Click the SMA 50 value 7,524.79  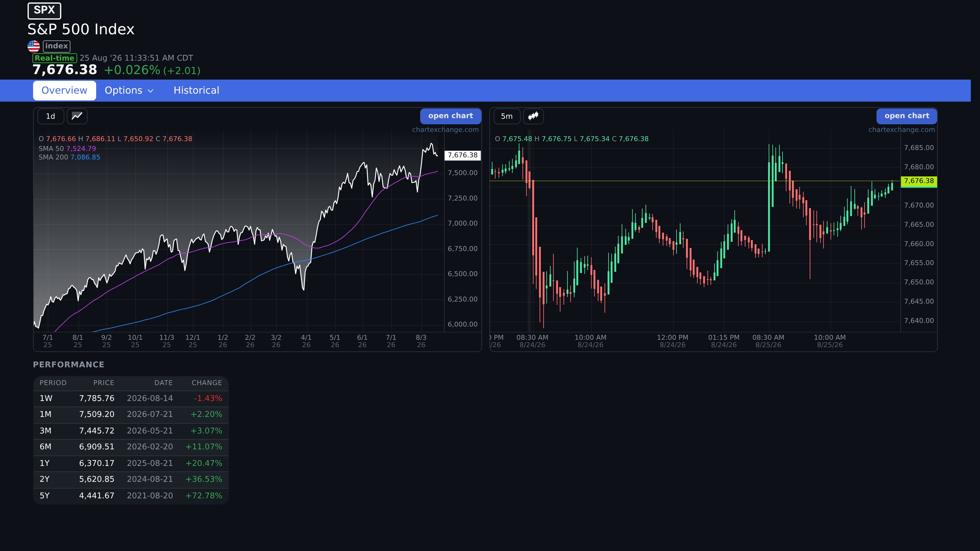pyautogui.click(x=81, y=149)
